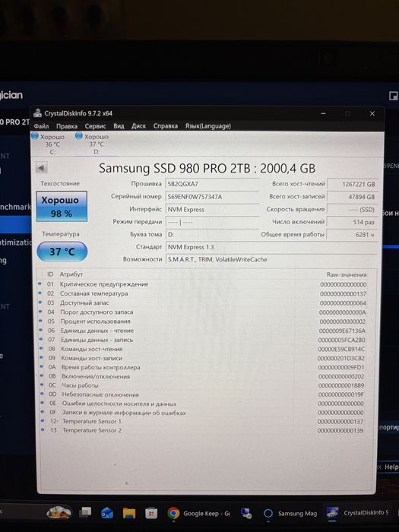Open Microsoft Store from the taskbar
The height and width of the screenshot is (532, 399).
(151, 513)
